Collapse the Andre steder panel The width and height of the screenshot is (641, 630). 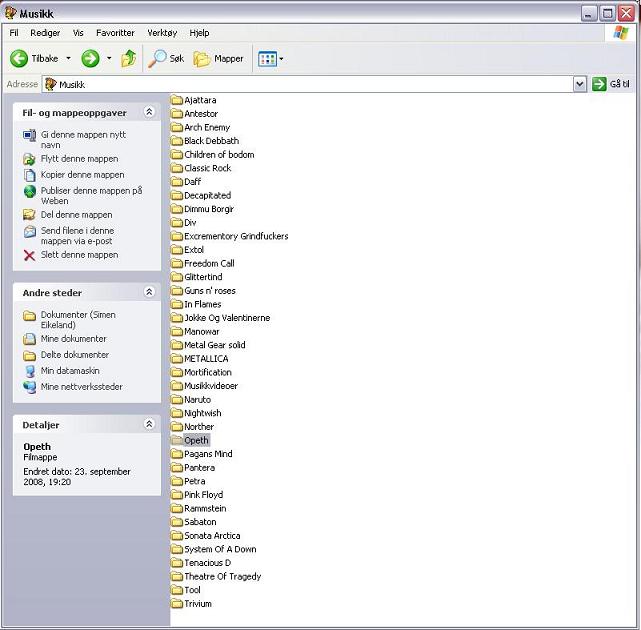149,291
